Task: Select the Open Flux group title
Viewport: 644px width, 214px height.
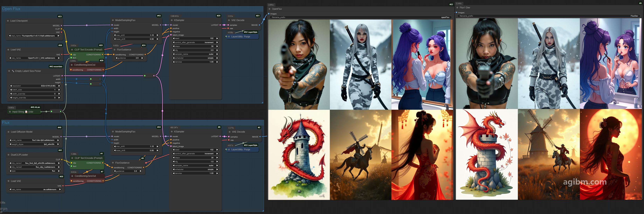Action: click(11, 9)
